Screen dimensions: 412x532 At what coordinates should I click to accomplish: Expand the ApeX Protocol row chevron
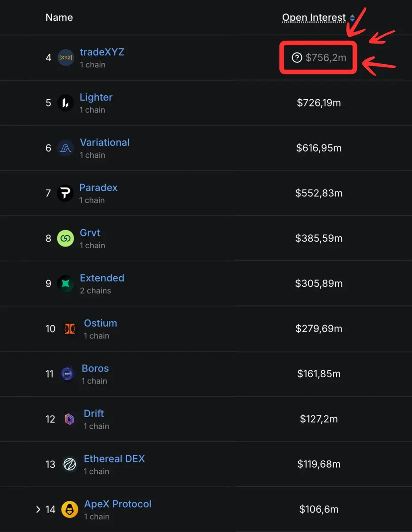click(38, 509)
